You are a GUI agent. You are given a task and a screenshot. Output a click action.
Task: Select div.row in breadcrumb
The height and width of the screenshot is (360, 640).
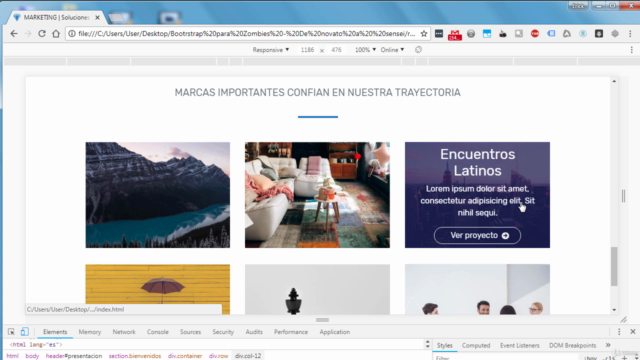click(x=218, y=356)
